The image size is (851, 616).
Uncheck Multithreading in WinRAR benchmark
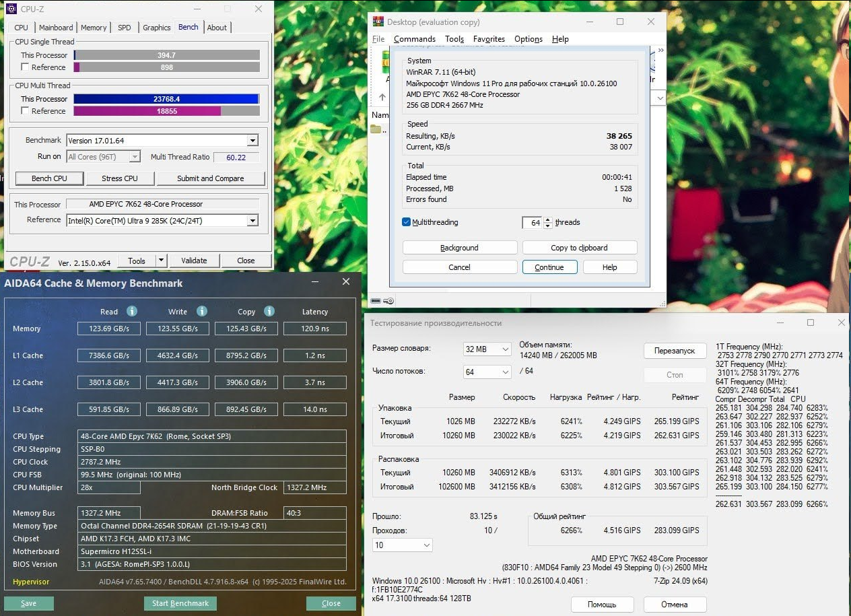click(x=406, y=222)
